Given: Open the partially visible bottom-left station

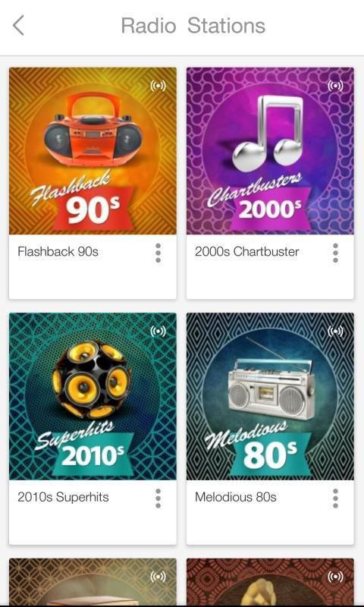Looking at the screenshot, I should coord(93,582).
